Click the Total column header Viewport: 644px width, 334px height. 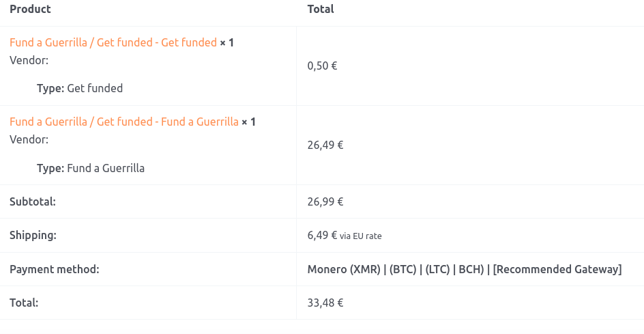point(321,9)
